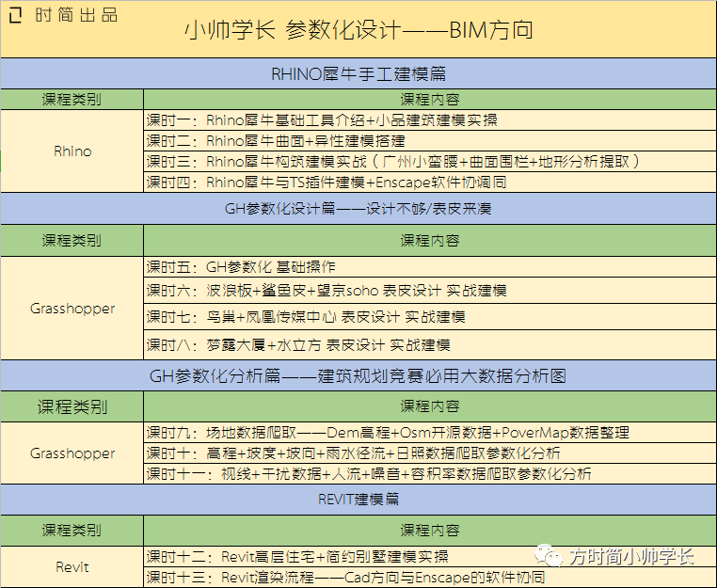The image size is (717, 588).
Task: Select the title 小帅学长 参数化设计——BIM方向
Action: click(358, 30)
